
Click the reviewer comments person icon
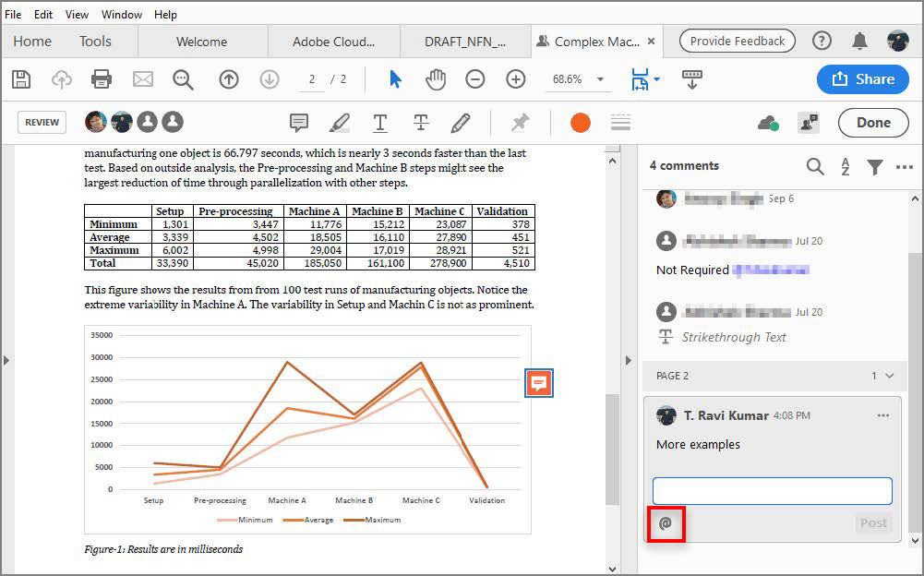(x=809, y=123)
